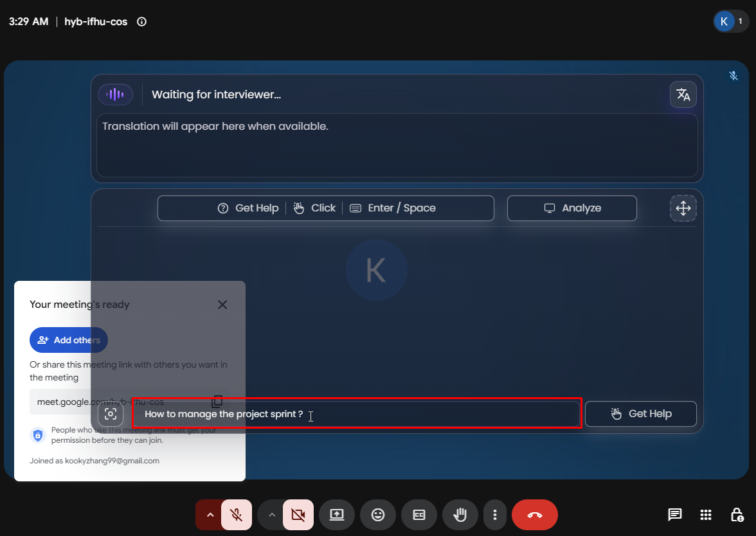
Task: Open chat with everyone
Action: (x=675, y=515)
